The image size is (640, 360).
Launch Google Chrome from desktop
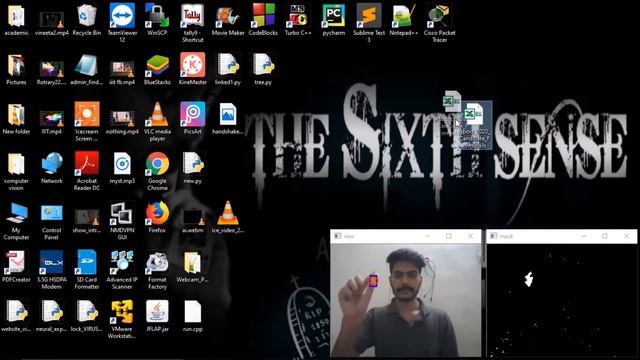(x=157, y=171)
